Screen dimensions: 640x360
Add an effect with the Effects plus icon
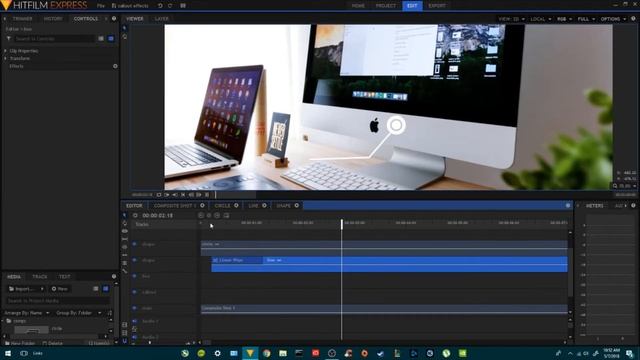point(115,66)
